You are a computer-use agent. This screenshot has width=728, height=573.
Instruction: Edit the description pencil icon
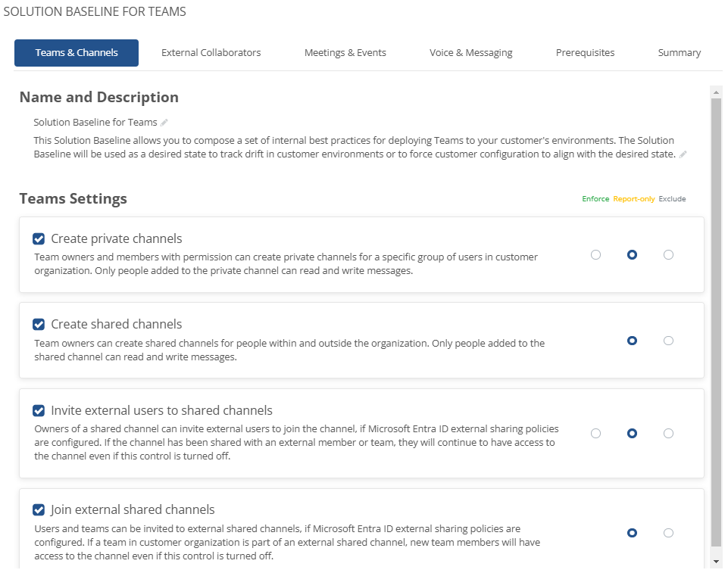(x=683, y=154)
